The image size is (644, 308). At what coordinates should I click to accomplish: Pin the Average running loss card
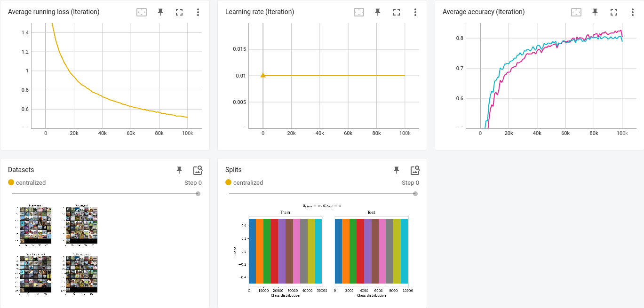160,12
